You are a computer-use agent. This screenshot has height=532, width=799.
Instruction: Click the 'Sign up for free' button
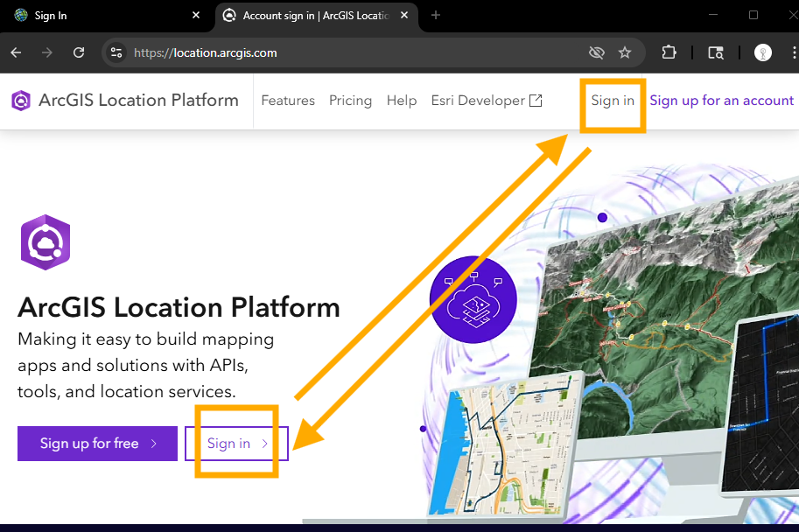[97, 444]
